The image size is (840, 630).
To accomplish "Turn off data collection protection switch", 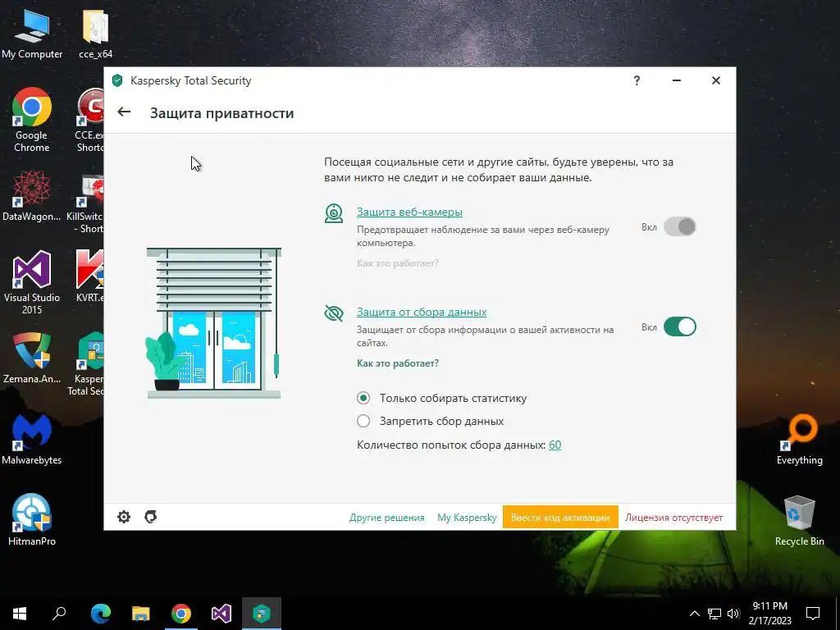I will pyautogui.click(x=679, y=326).
